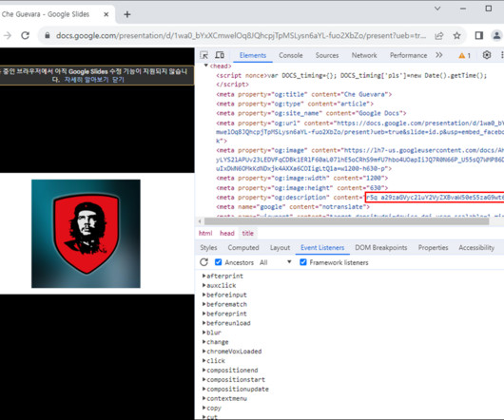Bookmark this page with the star icon
The height and width of the screenshot is (420, 504).
456,36
